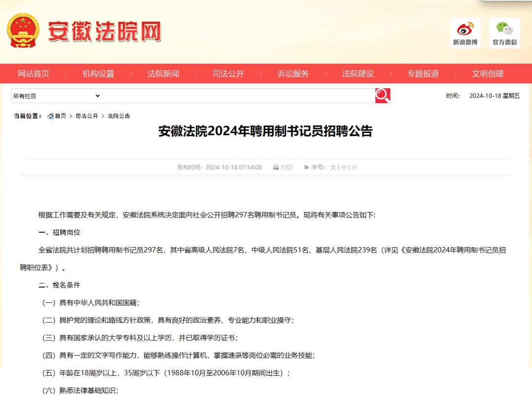The height and width of the screenshot is (399, 532).
Task: Click 法院公告 breadcrumb link
Action: (x=119, y=116)
